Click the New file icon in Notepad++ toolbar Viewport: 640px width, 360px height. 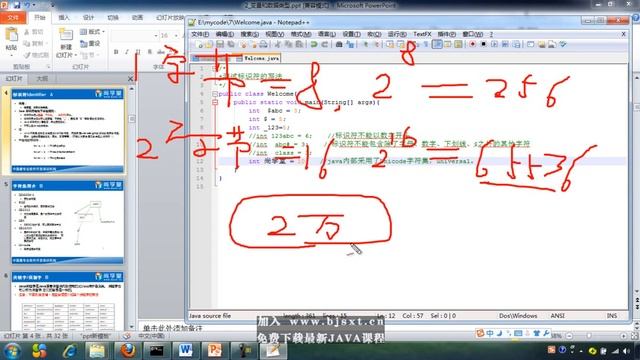199,44
